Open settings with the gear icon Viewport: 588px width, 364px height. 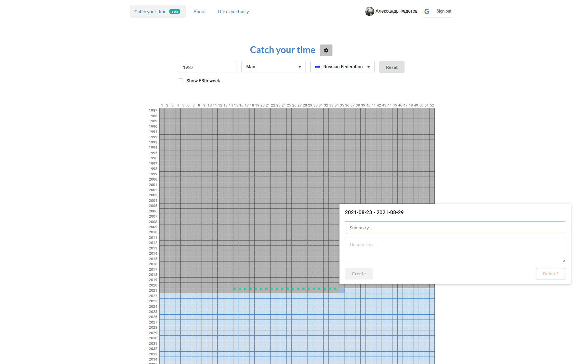pos(326,50)
